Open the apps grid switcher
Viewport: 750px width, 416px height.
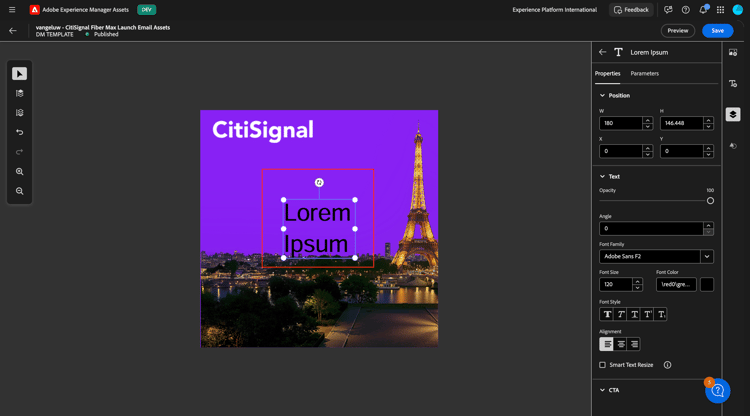(720, 10)
